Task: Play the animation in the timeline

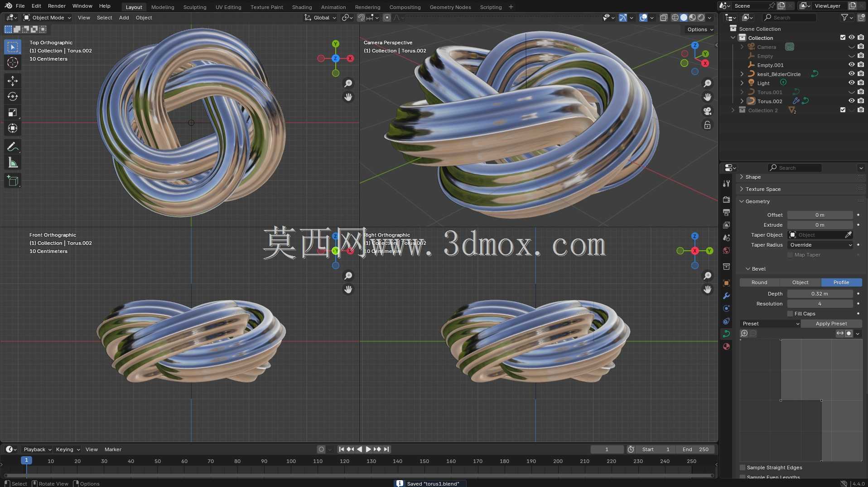Action: [368, 449]
